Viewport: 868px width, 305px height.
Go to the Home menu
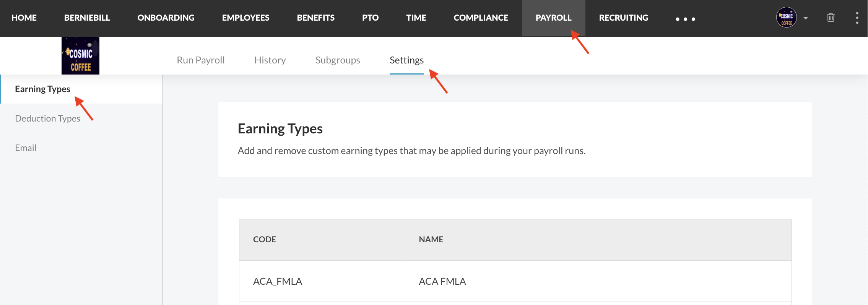click(24, 18)
